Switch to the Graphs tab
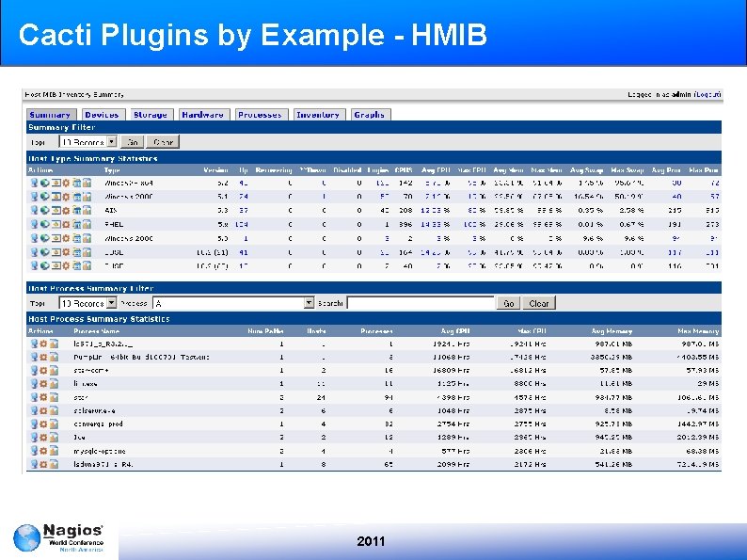The height and width of the screenshot is (560, 747). coord(370,115)
